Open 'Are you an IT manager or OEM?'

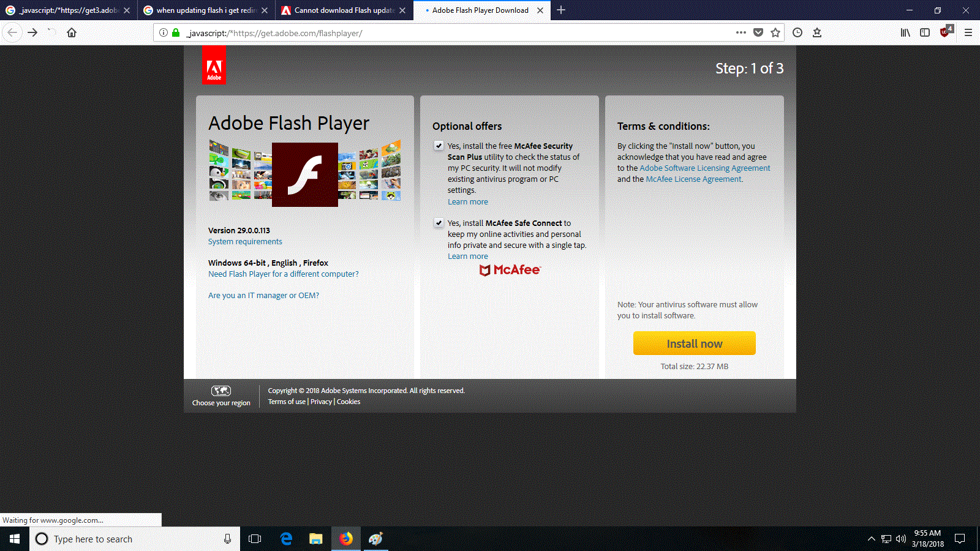[263, 296]
